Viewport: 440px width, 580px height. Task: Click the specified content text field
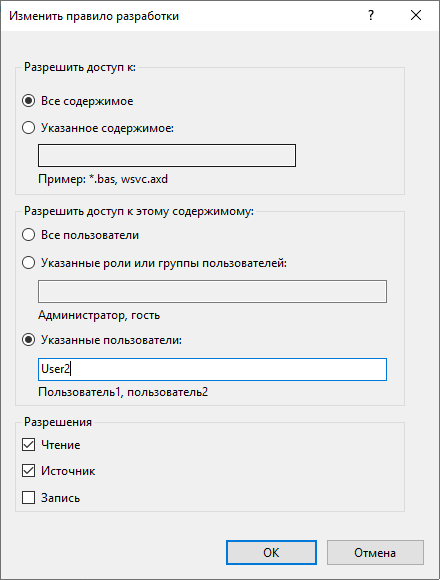point(167,155)
